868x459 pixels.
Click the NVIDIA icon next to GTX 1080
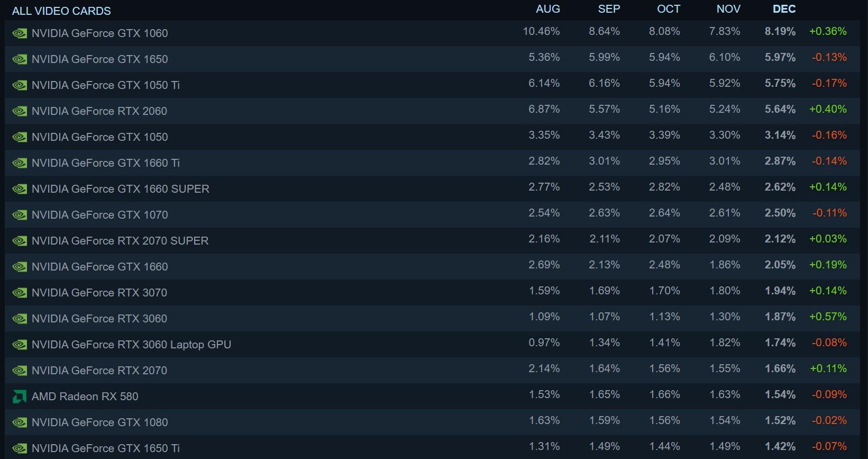tap(20, 422)
